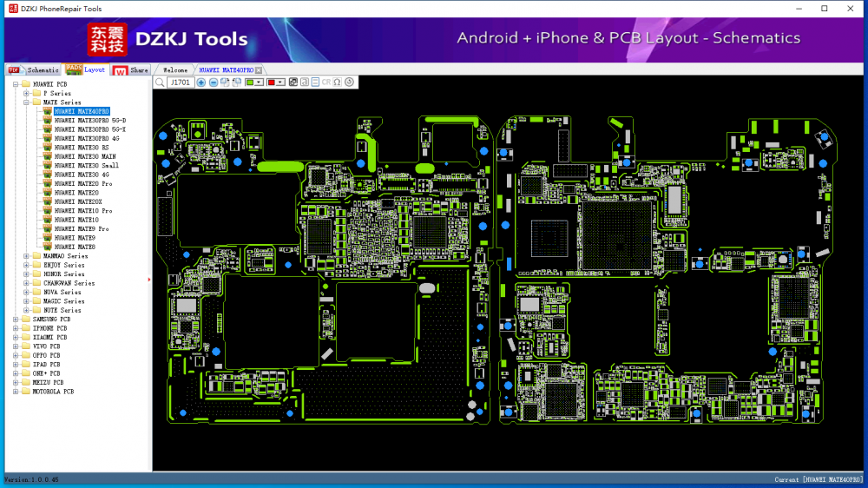Open the Share tab
868x488 pixels.
138,69
